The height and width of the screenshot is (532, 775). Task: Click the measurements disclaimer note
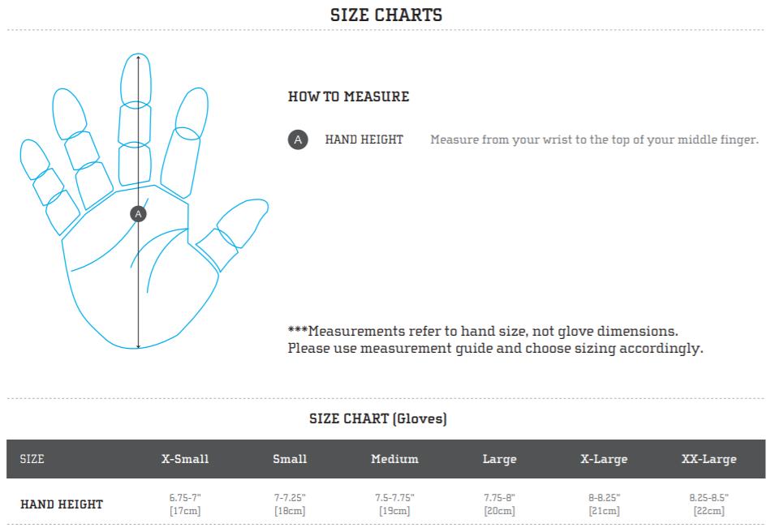pos(495,340)
